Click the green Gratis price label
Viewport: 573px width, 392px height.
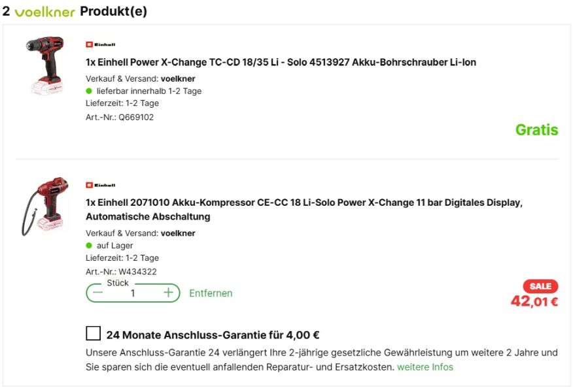(x=536, y=129)
